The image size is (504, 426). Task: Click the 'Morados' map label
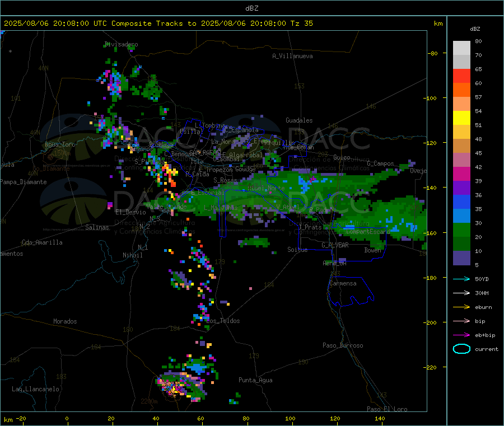[x=65, y=321]
